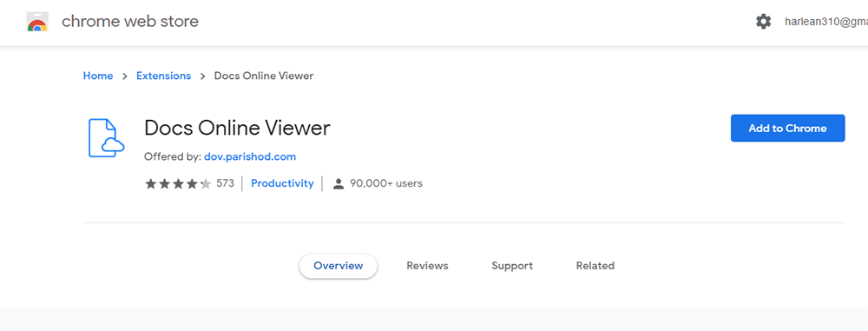Viewport: 868px width, 331px height.
Task: Click the Chrome Web Store logo icon
Action: coord(37,22)
